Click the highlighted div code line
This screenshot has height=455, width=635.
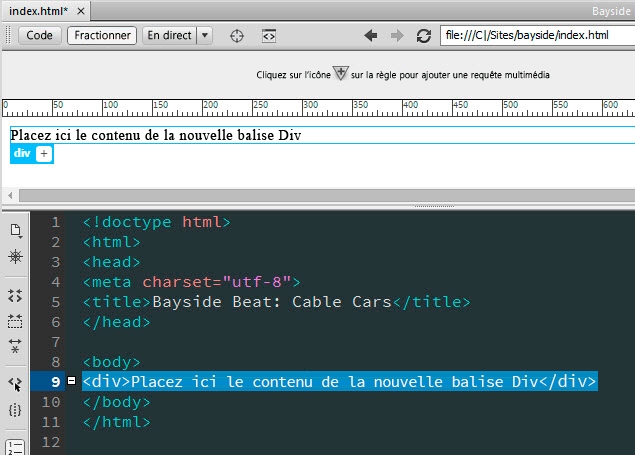pyautogui.click(x=340, y=381)
